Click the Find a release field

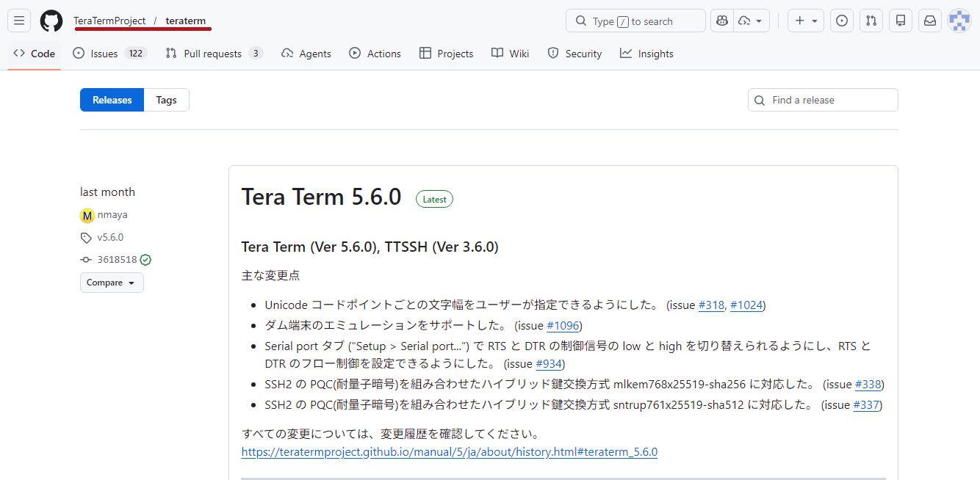coord(830,100)
